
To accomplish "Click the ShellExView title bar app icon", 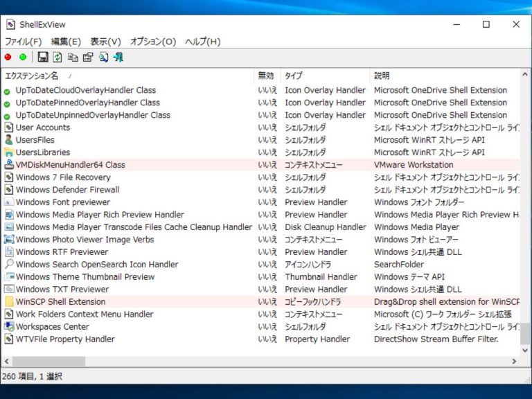I will (11, 24).
